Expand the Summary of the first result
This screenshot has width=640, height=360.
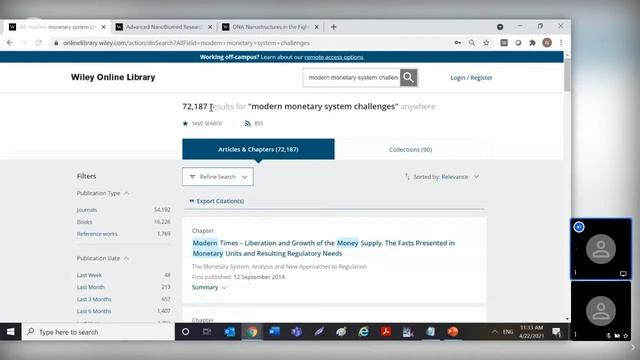(209, 287)
